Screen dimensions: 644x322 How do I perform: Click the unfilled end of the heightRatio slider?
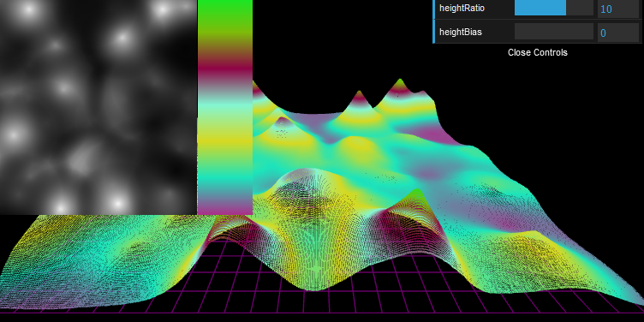[580, 8]
